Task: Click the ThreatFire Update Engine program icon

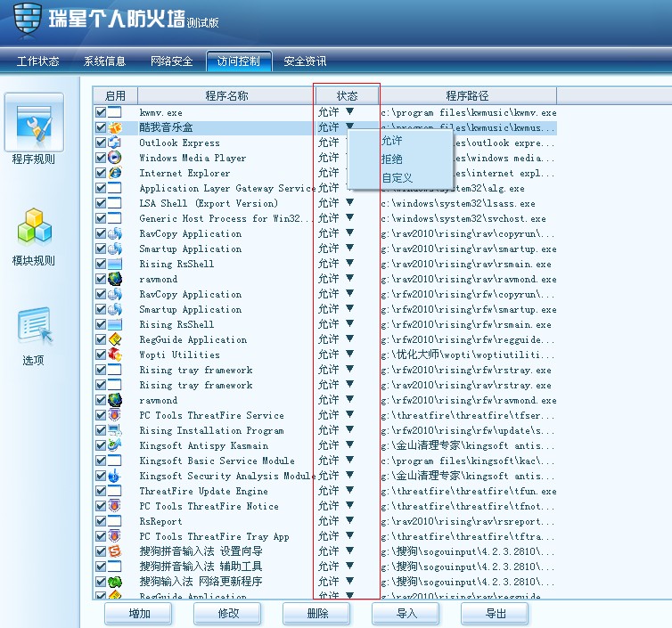Action: click(x=114, y=491)
